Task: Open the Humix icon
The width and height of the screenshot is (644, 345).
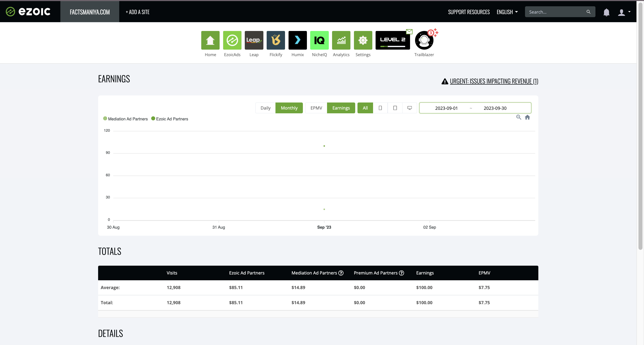Action: coord(298,40)
